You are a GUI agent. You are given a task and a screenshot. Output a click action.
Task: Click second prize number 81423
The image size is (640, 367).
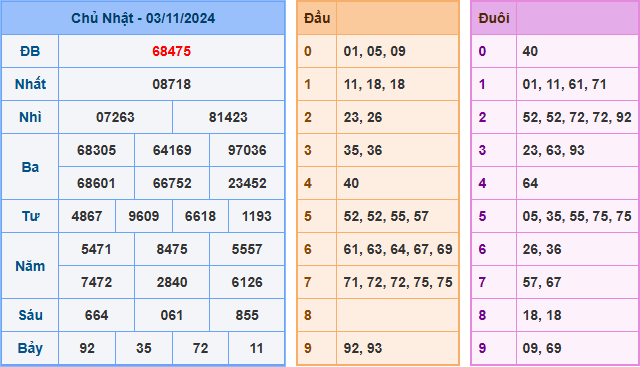[x=228, y=118]
